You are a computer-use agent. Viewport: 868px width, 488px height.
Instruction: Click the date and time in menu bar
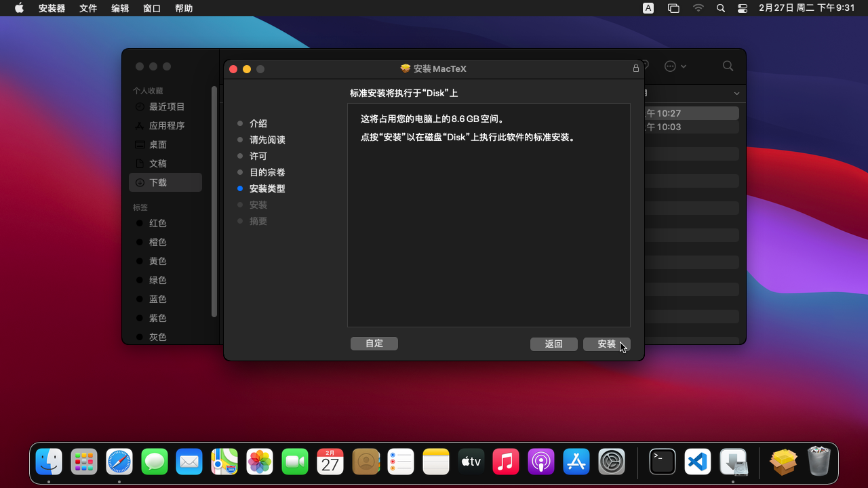(x=807, y=8)
